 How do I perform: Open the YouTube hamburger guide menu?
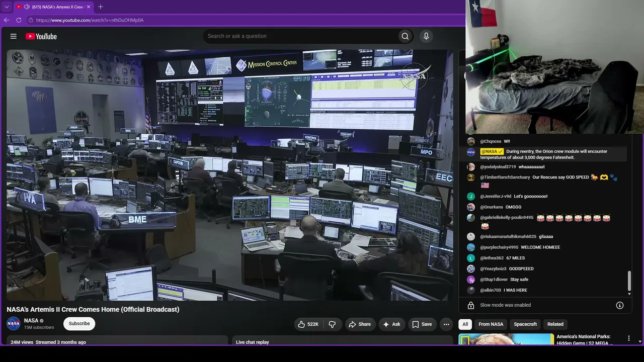pyautogui.click(x=14, y=36)
